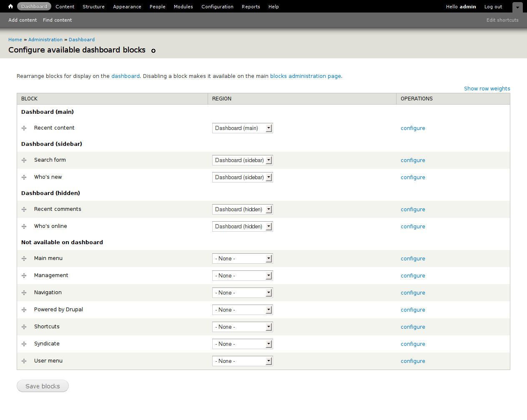Toggle the shortcuts drawer arrow at top right
527x420 pixels.
pyautogui.click(x=517, y=7)
